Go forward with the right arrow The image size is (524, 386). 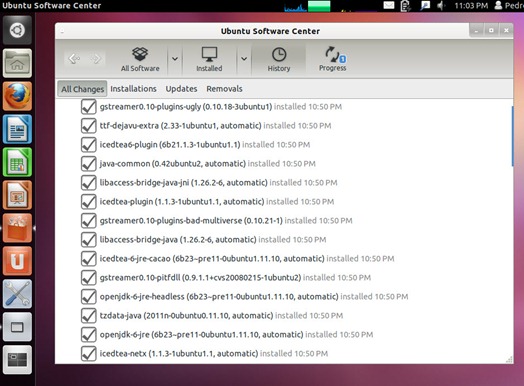pos(96,59)
